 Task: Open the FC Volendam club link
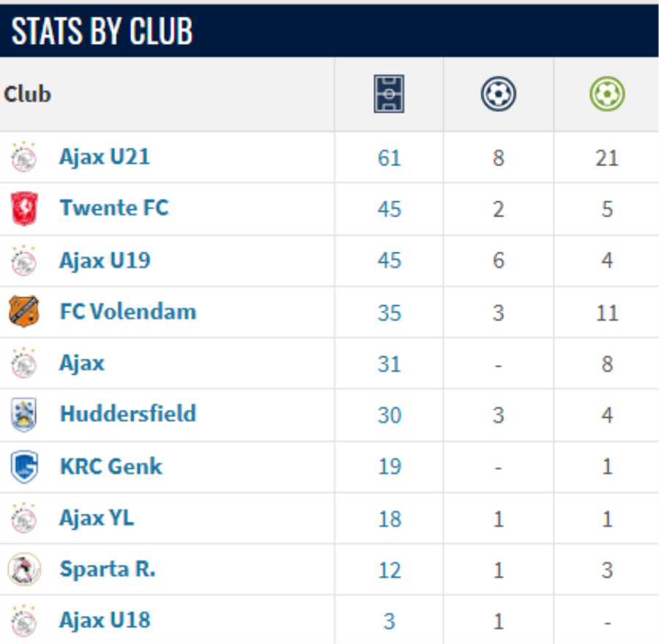click(x=128, y=311)
